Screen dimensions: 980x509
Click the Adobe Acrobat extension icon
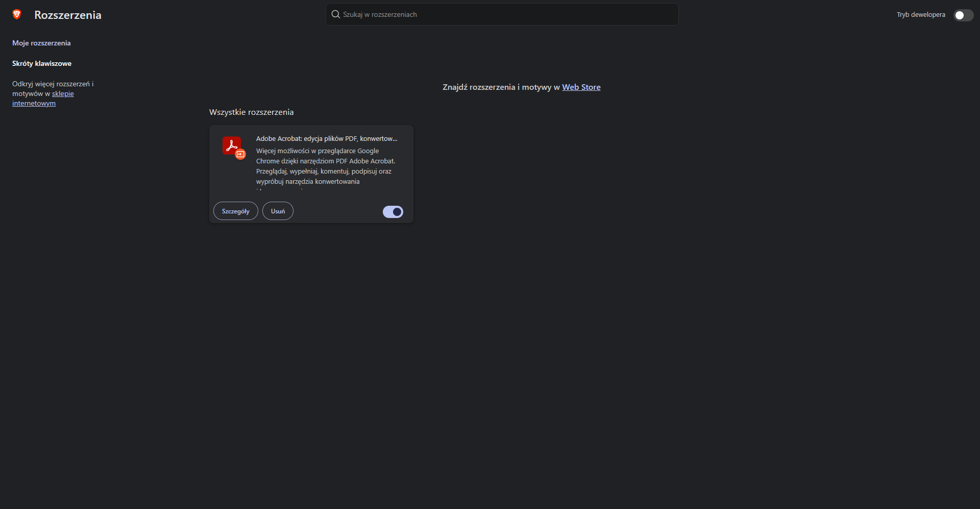[x=234, y=148]
